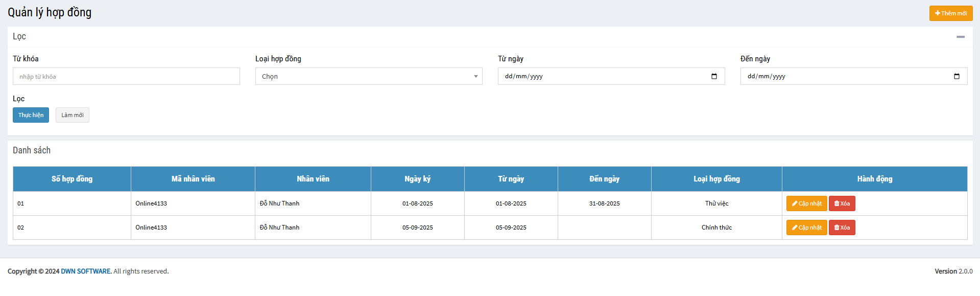Viewport: 980px width, 296px height.
Task: Select the Mã nhân viên column header
Action: (x=193, y=179)
